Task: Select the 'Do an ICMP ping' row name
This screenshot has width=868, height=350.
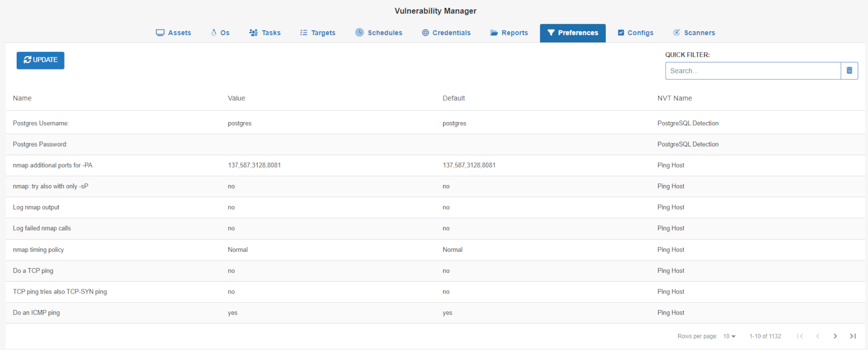Action: [36, 313]
